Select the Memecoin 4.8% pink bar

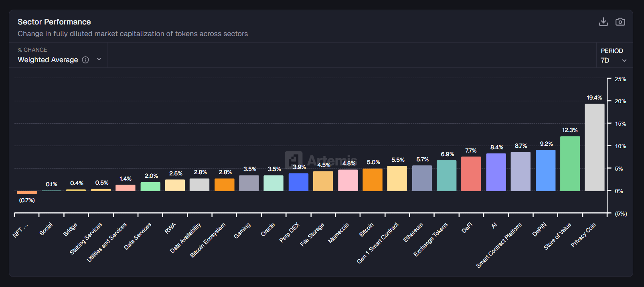click(x=348, y=180)
